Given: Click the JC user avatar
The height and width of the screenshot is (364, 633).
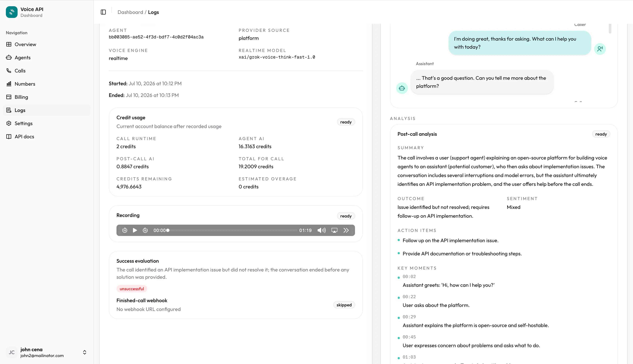Looking at the screenshot, I should [12, 352].
